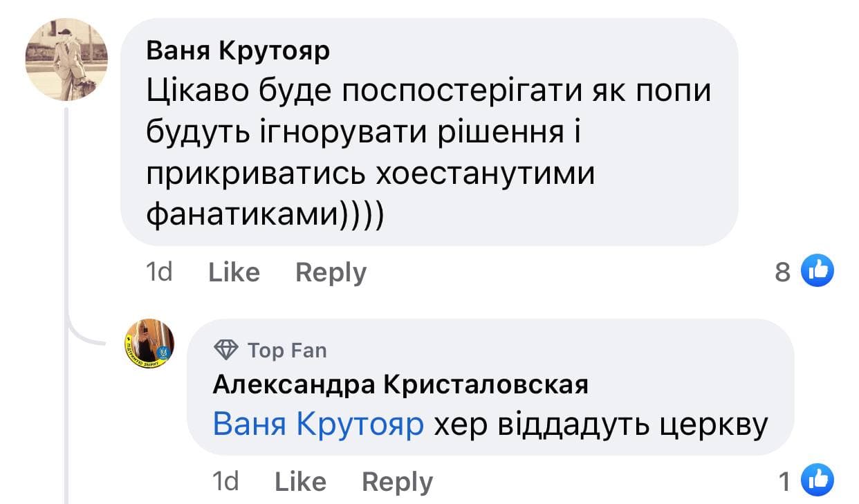The height and width of the screenshot is (504, 859).
Task: Click the Top Fan diamond badge icon
Action: click(x=226, y=351)
